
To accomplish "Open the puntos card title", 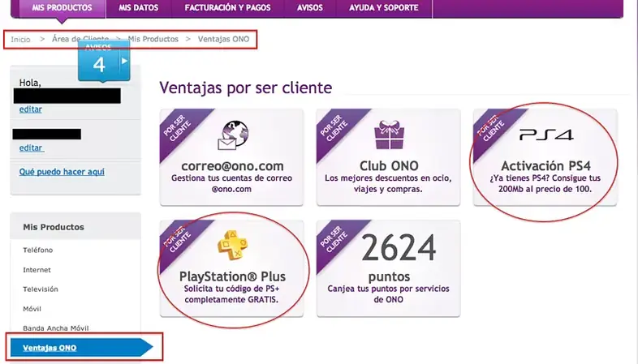I will tap(389, 277).
